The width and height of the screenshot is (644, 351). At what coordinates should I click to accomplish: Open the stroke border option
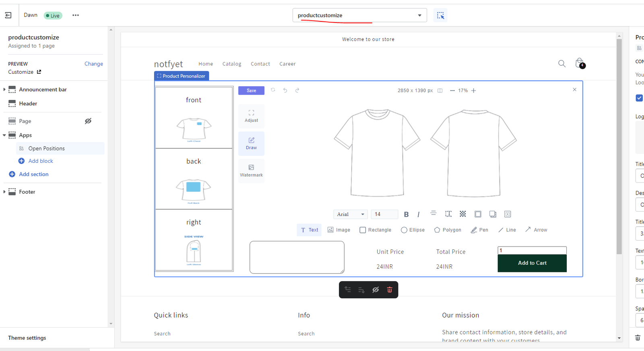(478, 214)
